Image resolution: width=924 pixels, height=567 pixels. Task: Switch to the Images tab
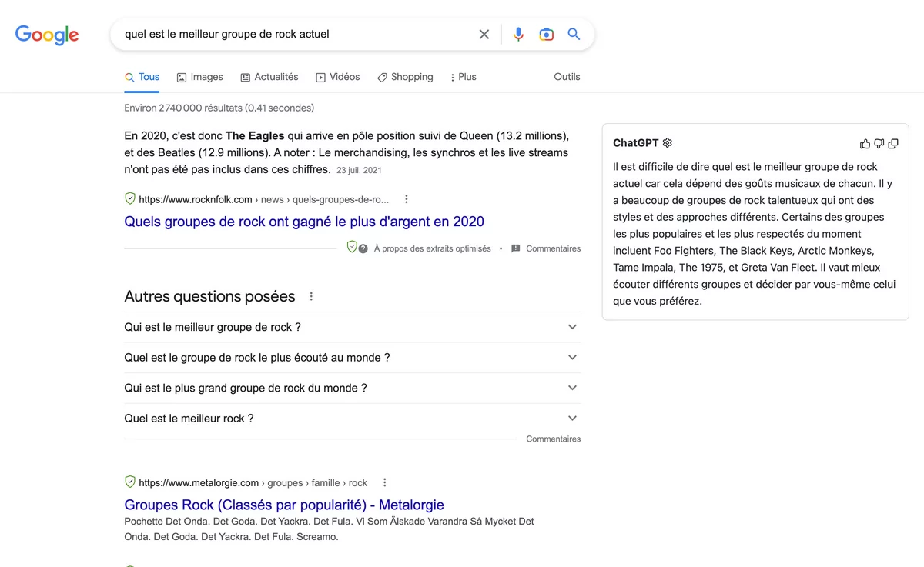(199, 77)
